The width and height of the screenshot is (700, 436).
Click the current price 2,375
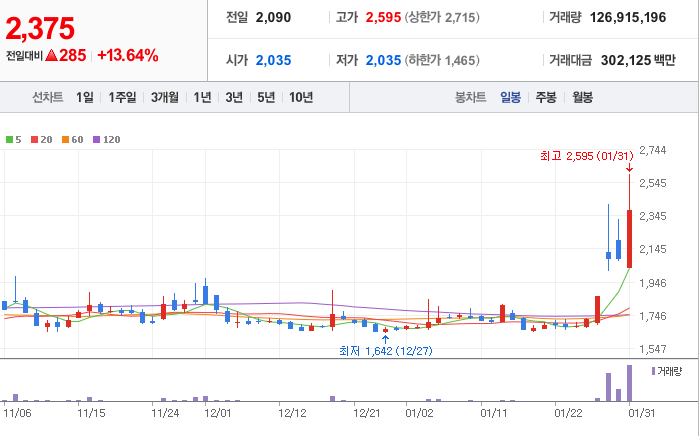point(40,29)
